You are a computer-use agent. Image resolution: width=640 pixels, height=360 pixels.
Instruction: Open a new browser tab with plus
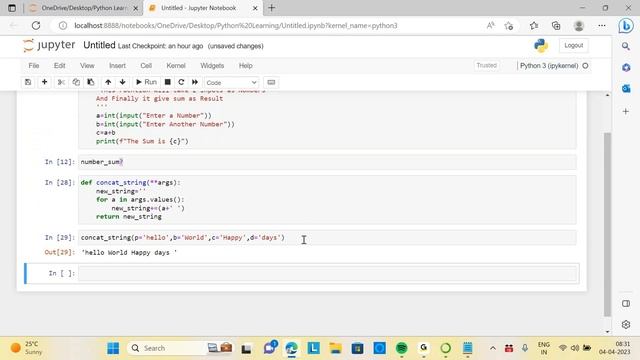[271, 8]
